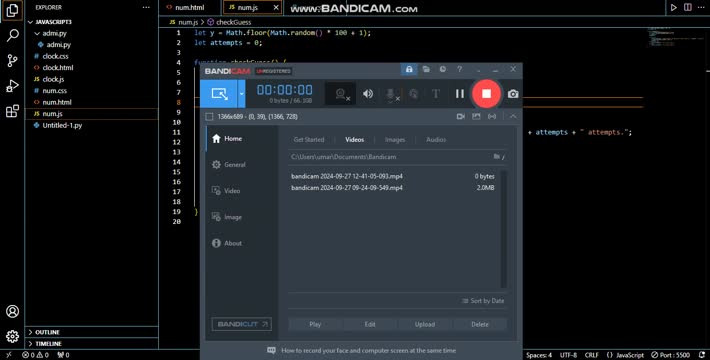Open the Accounts menu icon
The image size is (710, 360).
tap(13, 312)
